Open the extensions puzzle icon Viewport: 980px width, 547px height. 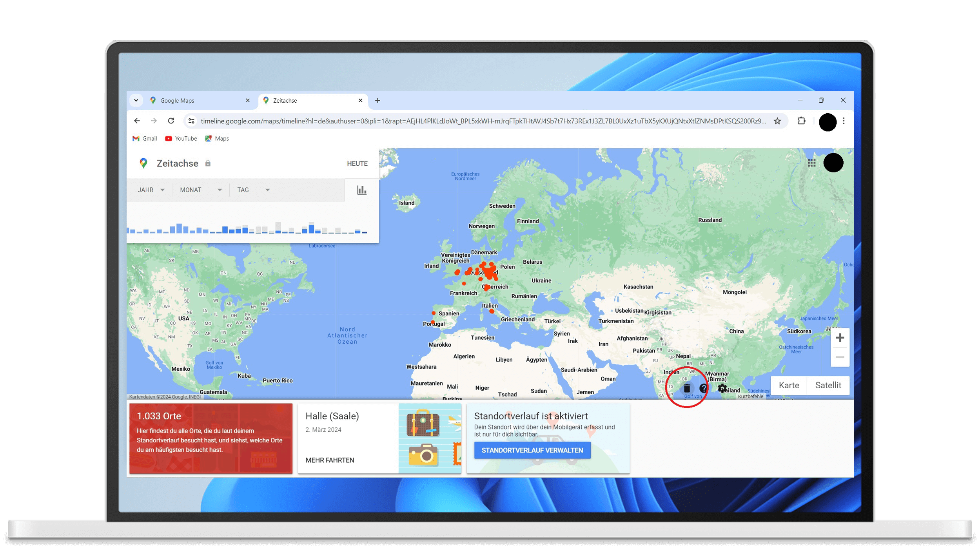pos(802,121)
